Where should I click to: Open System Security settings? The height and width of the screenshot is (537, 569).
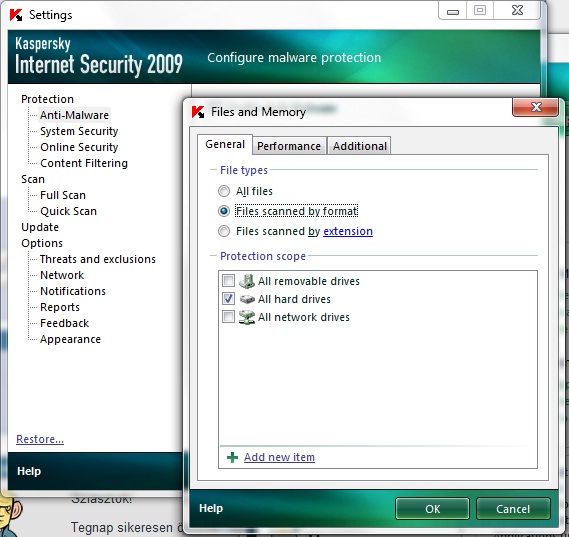point(79,131)
